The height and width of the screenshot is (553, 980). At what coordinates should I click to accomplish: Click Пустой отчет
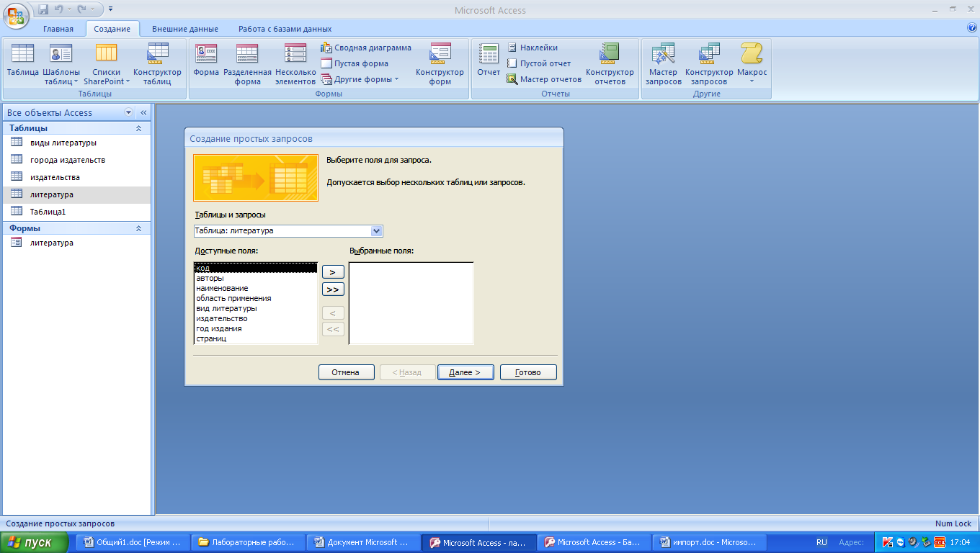click(538, 63)
